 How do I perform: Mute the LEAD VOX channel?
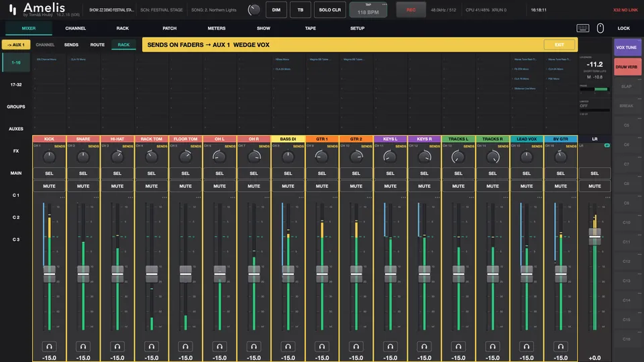pos(527,186)
